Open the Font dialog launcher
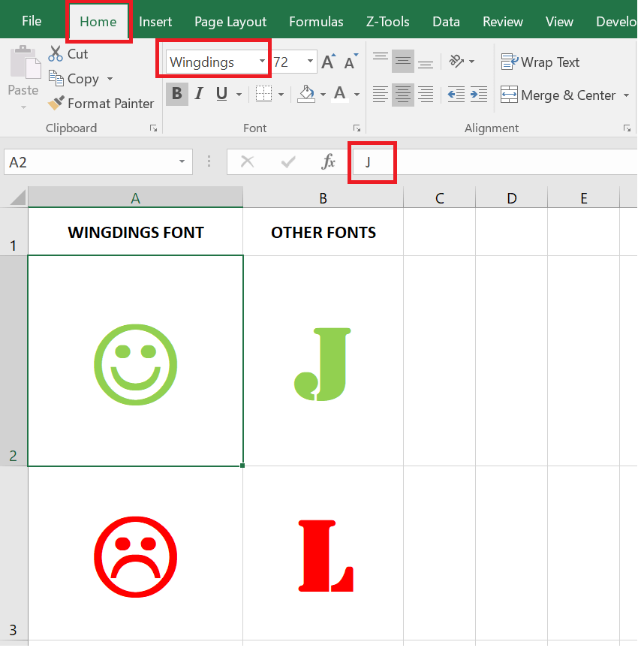644x660 pixels. coord(357,128)
